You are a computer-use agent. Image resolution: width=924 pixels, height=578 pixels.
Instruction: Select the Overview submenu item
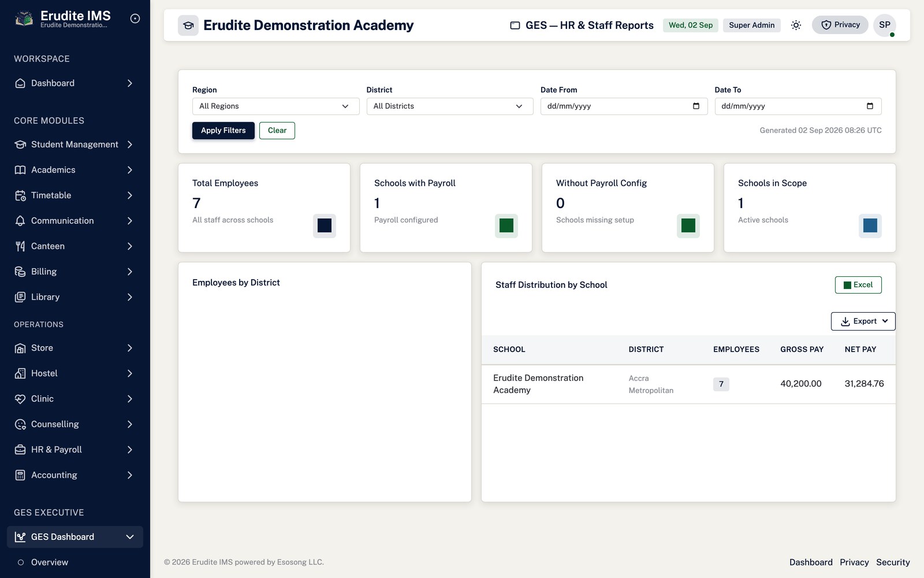click(x=75, y=562)
